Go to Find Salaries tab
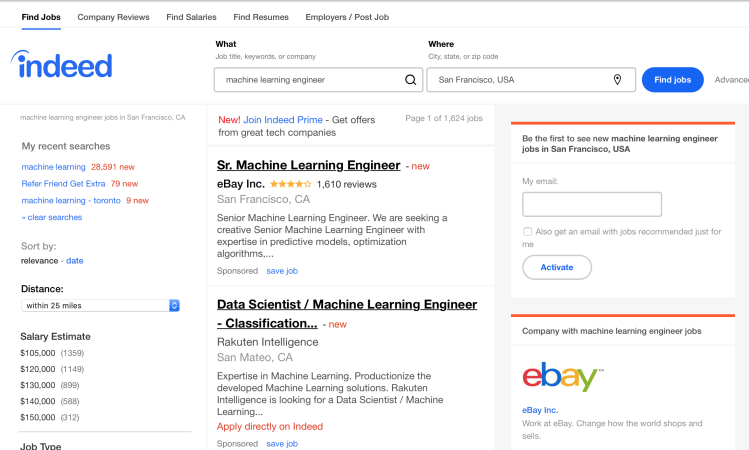The height and width of the screenshot is (450, 749). click(191, 17)
